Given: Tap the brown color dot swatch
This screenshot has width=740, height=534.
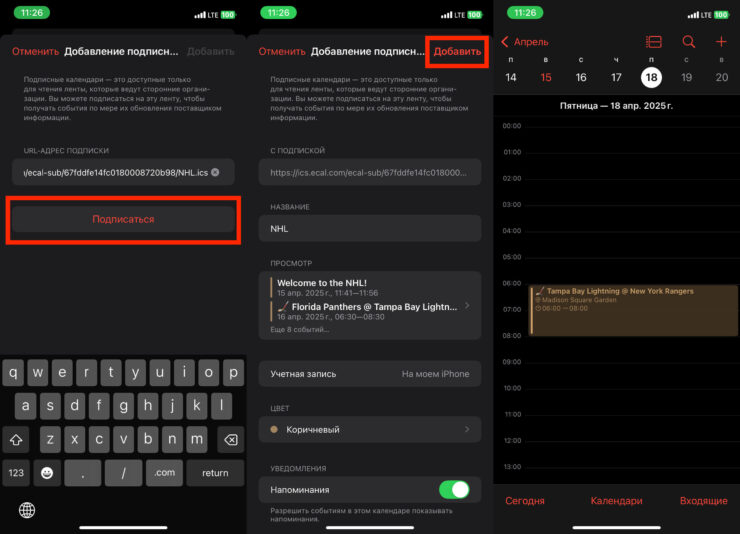Looking at the screenshot, I should [276, 430].
